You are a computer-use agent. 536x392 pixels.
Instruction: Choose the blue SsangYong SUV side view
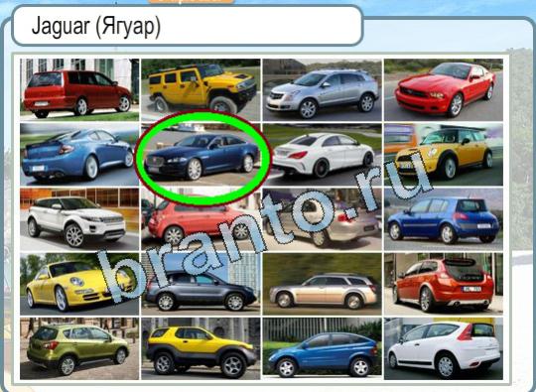coord(322,348)
